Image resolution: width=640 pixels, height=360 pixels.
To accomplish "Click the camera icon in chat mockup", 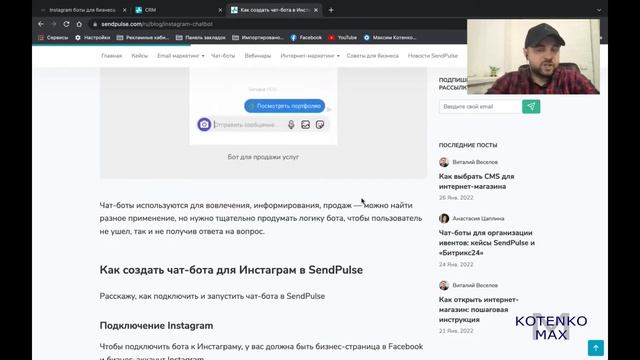I will click(204, 124).
